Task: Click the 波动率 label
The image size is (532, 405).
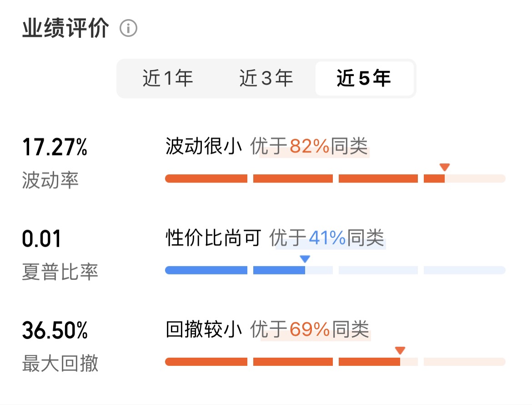Action: (x=50, y=180)
